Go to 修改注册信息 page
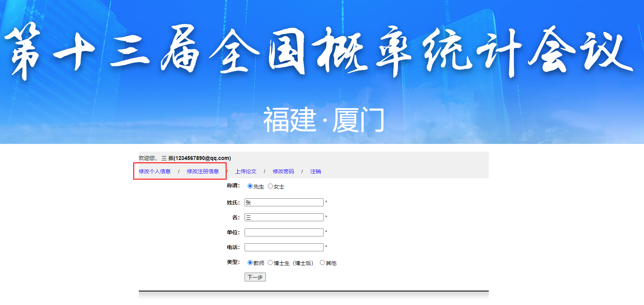 203,171
